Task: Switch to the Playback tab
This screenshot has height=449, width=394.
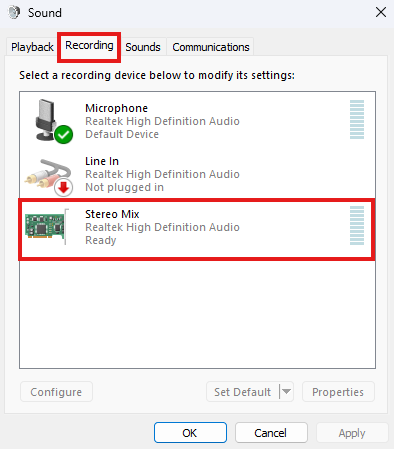Action: (x=32, y=47)
